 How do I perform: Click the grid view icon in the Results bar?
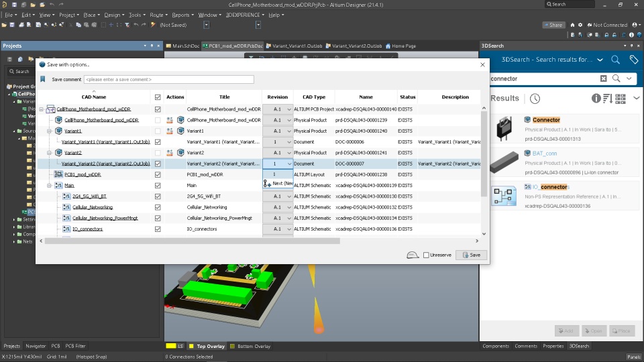coord(621,98)
